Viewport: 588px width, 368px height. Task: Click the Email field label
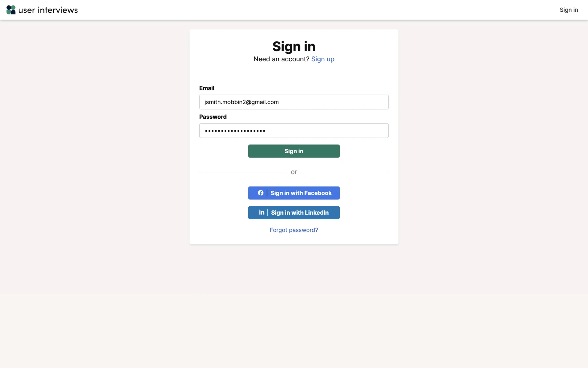pos(207,88)
